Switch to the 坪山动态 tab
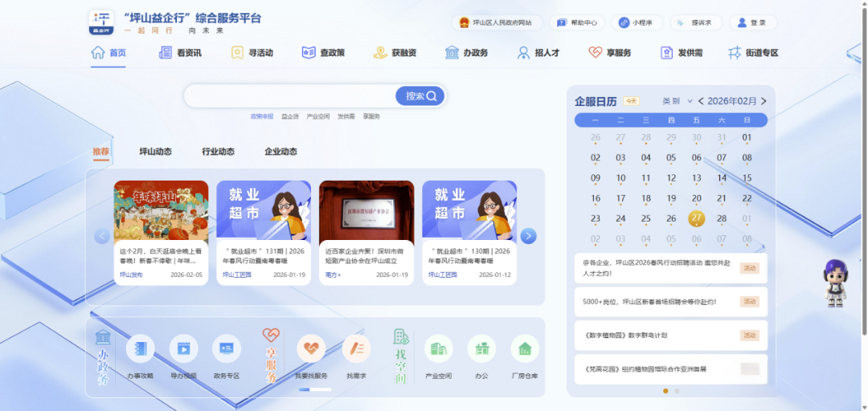Image resolution: width=868 pixels, height=411 pixels. 155,151
